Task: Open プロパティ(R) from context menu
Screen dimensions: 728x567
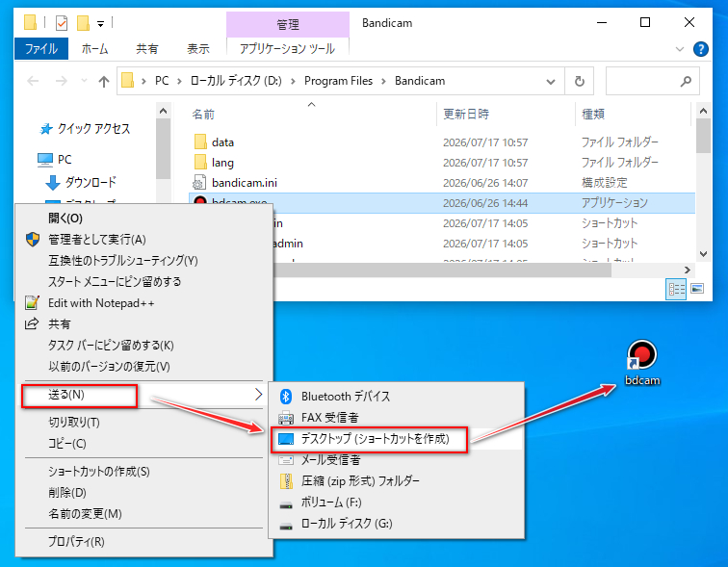Action: click(x=143, y=541)
